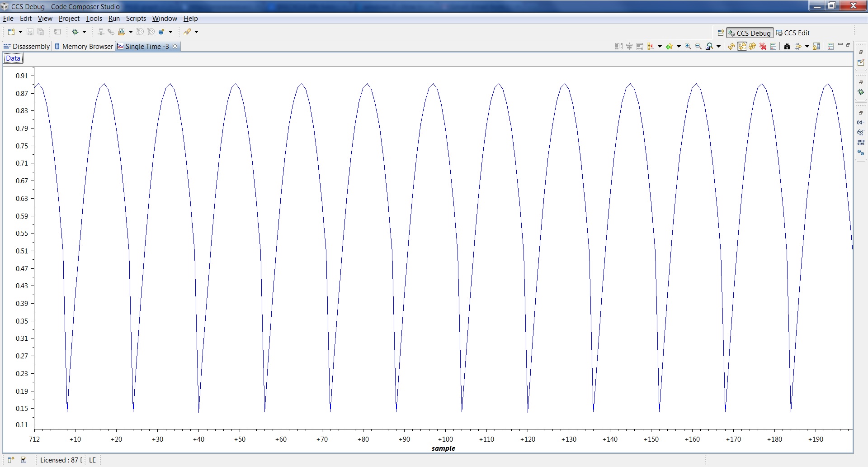Open the measurement marker dropdown arrow
Image resolution: width=868 pixels, height=467 pixels.
pyautogui.click(x=659, y=46)
